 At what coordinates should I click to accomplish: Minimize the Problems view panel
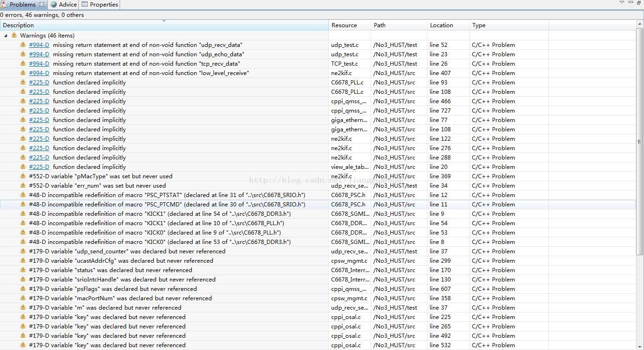pyautogui.click(x=631, y=2)
